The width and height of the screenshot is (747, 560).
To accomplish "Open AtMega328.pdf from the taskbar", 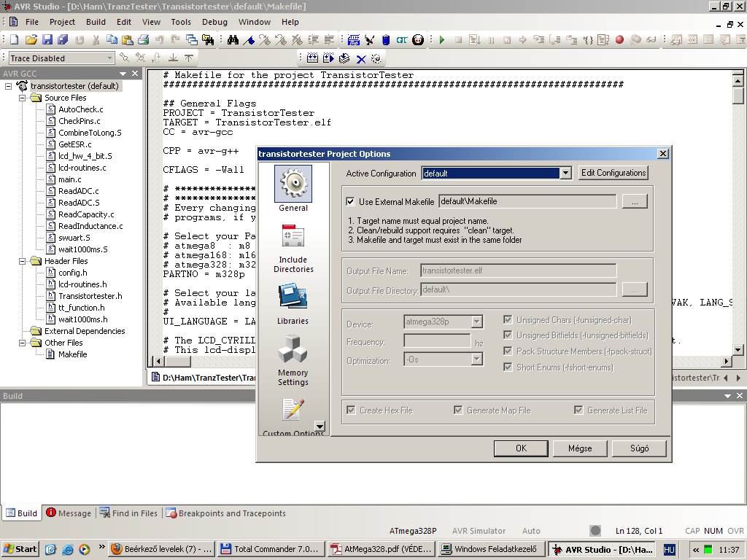I will click(x=382, y=549).
